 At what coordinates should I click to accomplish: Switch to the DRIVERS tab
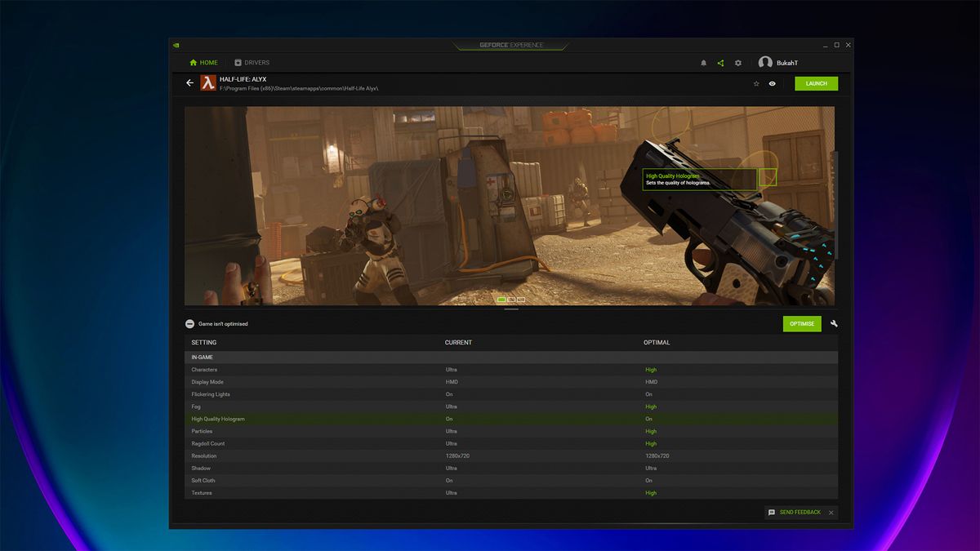[252, 62]
